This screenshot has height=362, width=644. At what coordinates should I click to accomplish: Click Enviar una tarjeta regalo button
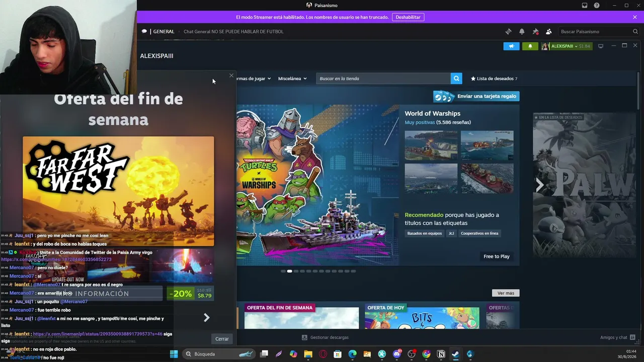tap(476, 96)
